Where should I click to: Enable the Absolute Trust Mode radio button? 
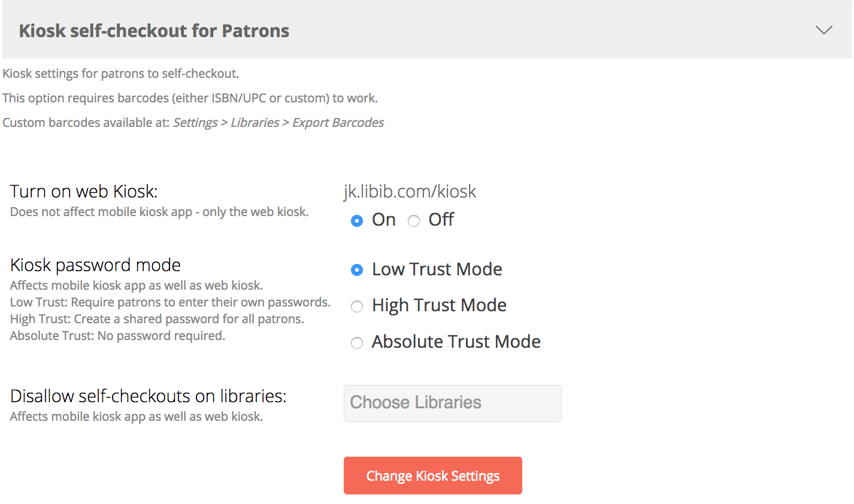[x=357, y=343]
